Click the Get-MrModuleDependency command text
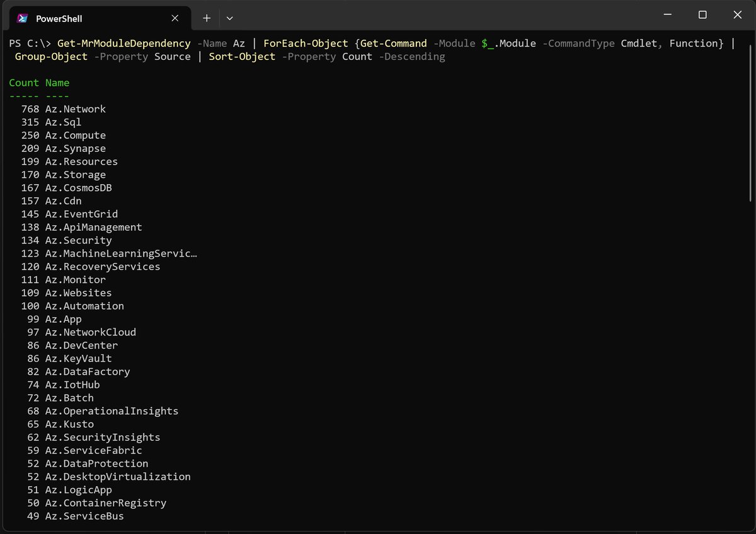 [x=123, y=44]
